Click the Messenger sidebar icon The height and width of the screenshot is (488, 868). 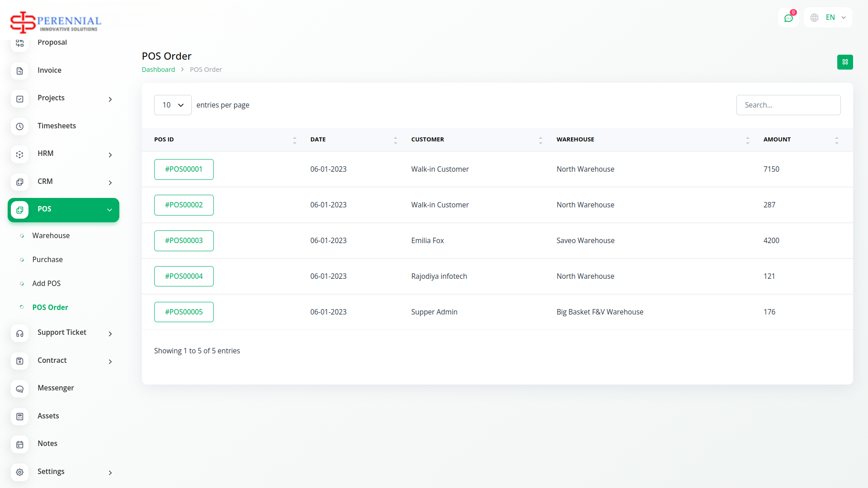pyautogui.click(x=19, y=389)
